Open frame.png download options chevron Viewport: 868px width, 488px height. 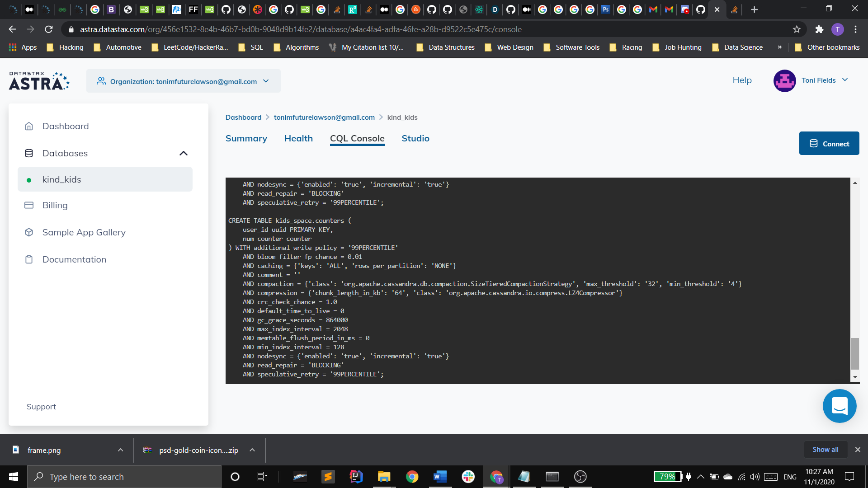tap(120, 450)
